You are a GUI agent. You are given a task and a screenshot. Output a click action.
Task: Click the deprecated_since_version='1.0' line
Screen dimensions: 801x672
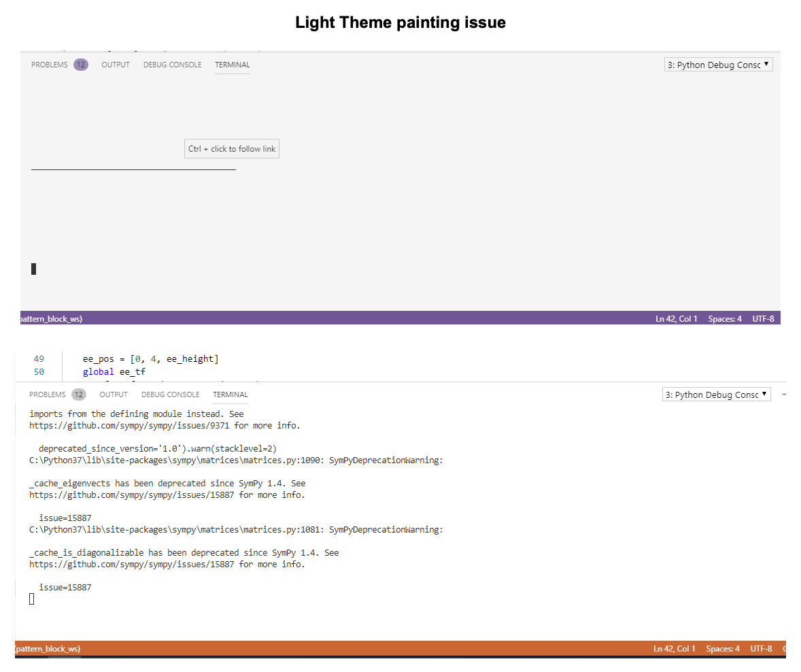(x=157, y=449)
